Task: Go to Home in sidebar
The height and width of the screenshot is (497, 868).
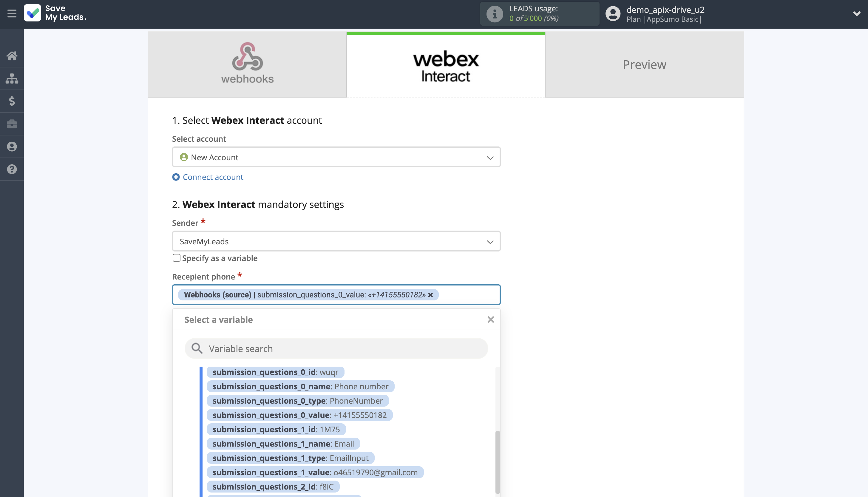Action: pos(12,56)
